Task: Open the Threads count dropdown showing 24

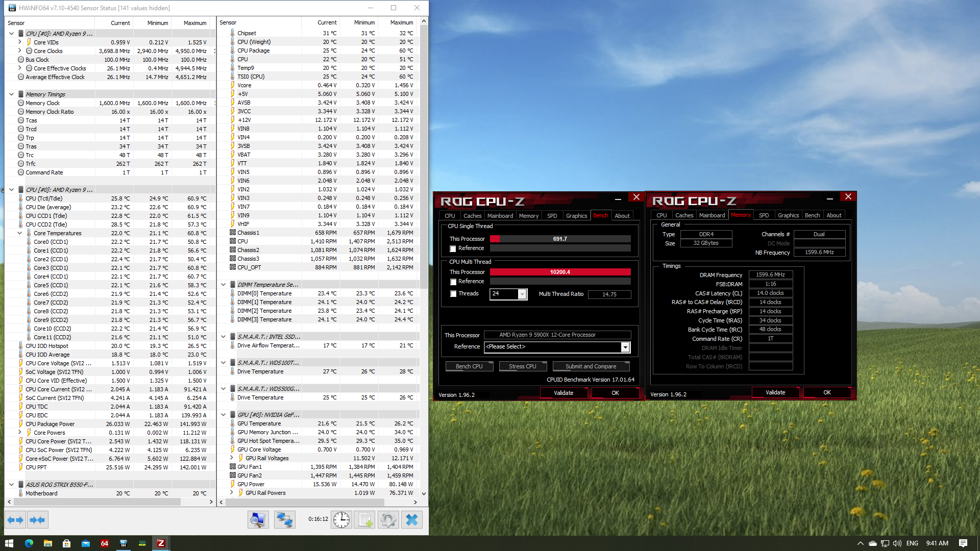Action: pyautogui.click(x=522, y=294)
